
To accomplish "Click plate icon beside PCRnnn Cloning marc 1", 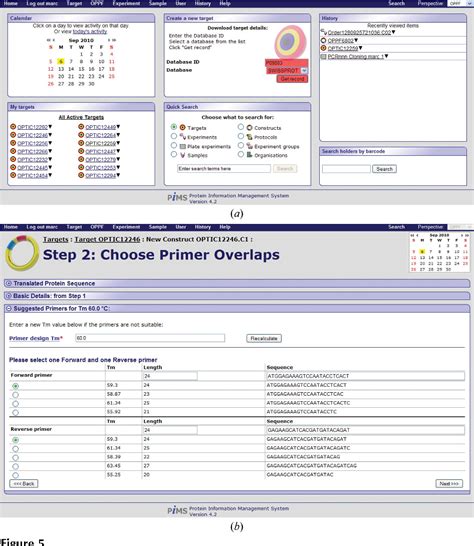I will [324, 56].
